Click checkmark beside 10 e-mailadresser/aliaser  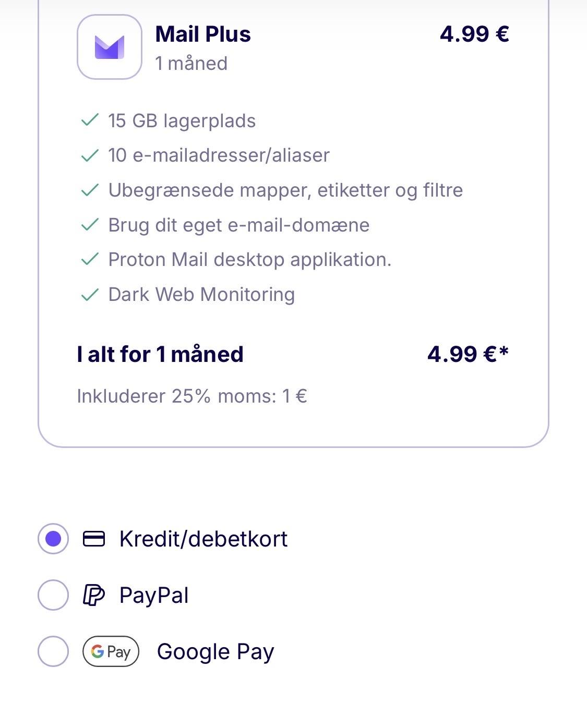coord(90,155)
